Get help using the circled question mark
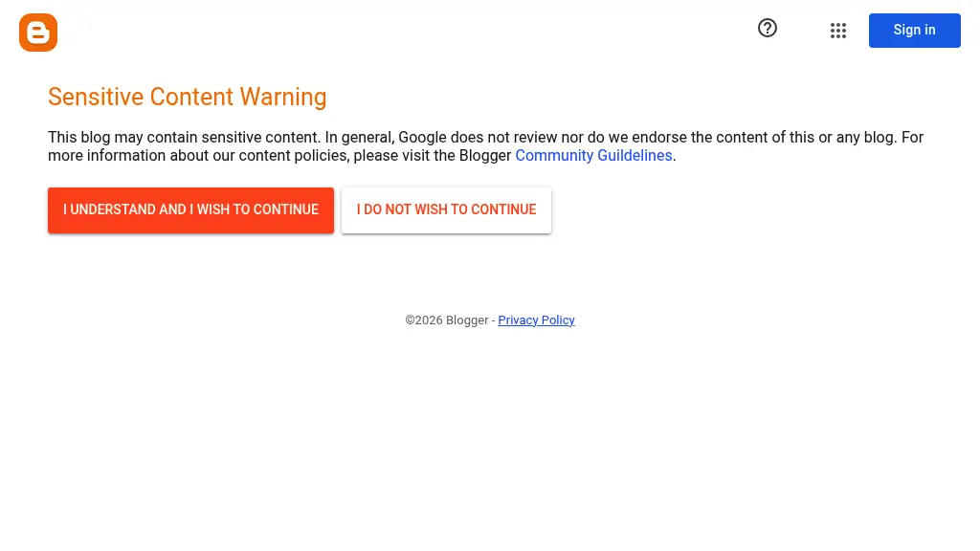Image resolution: width=980 pixels, height=551 pixels. click(768, 29)
